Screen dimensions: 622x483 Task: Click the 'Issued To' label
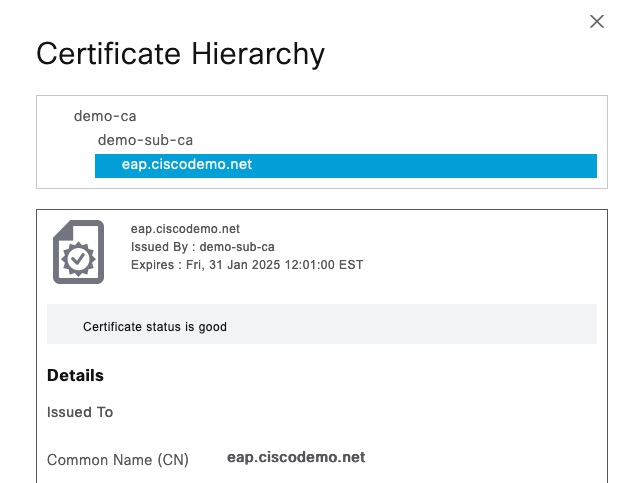click(x=80, y=412)
